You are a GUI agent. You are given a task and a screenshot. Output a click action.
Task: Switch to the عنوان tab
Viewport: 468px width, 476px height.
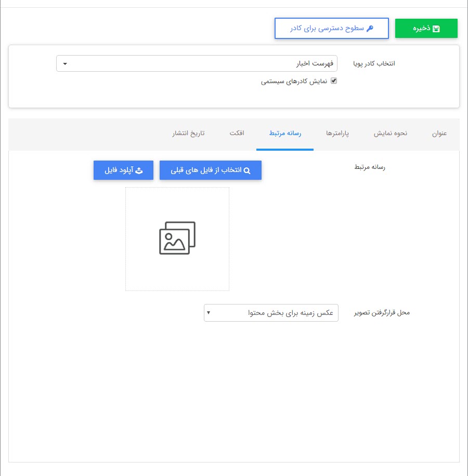point(440,133)
